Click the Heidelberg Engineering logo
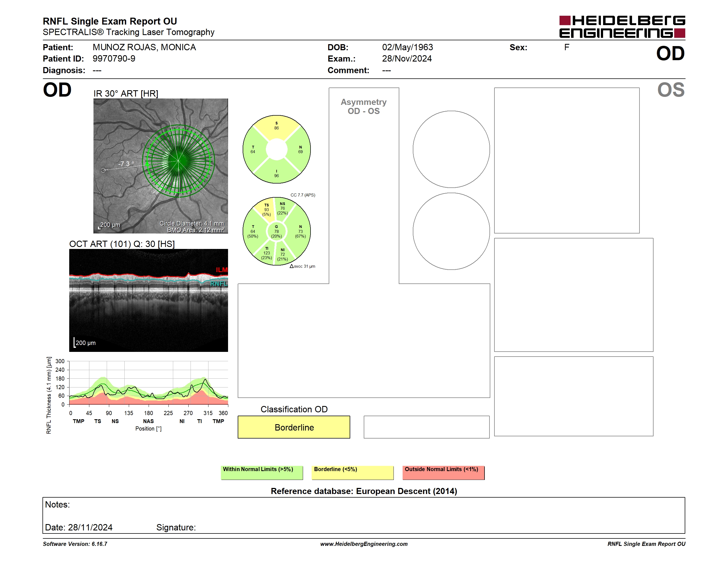Image resolution: width=728 pixels, height=563 pixels. [622, 27]
